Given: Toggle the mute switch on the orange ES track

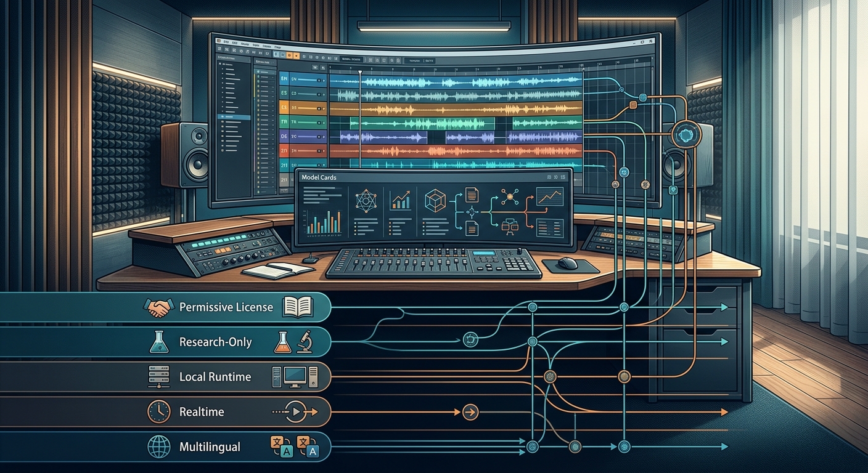Looking at the screenshot, I should (x=319, y=108).
